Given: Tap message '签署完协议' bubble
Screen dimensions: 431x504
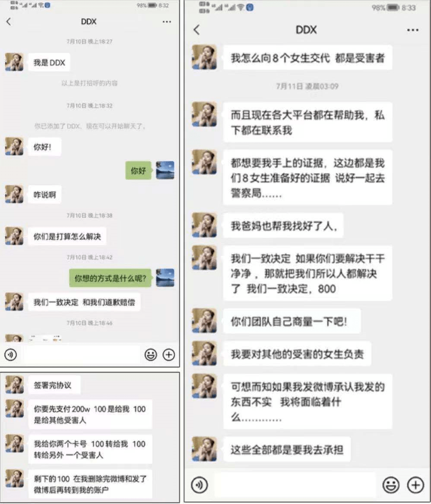Looking at the screenshot, I should [x=54, y=385].
